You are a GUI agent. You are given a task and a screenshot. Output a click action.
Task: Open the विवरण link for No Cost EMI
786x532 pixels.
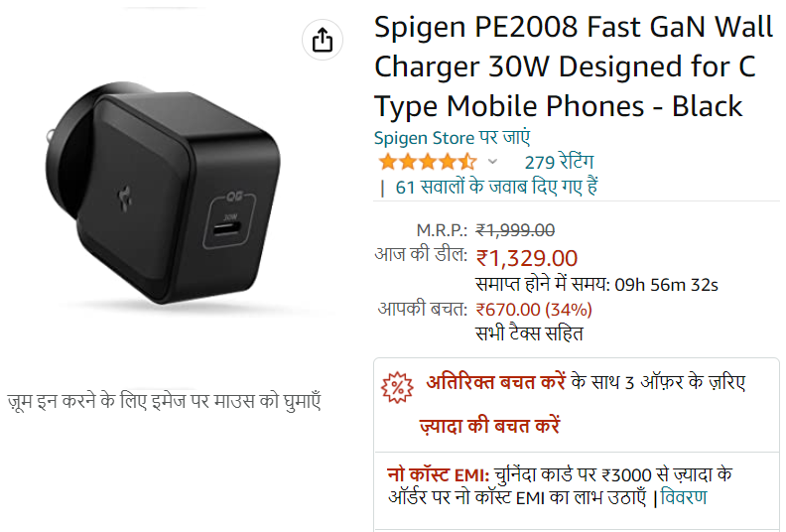[x=684, y=497]
